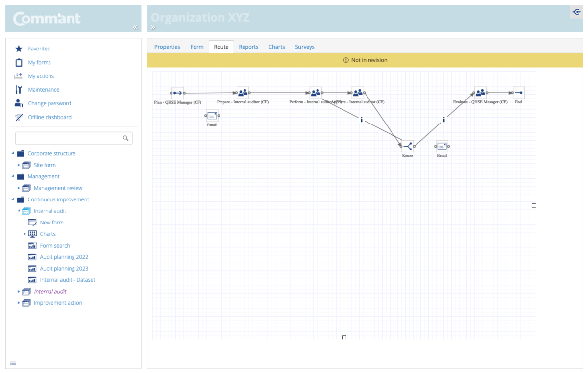Expand the Site form tree item
The height and width of the screenshot is (373, 588).
pyautogui.click(x=20, y=165)
